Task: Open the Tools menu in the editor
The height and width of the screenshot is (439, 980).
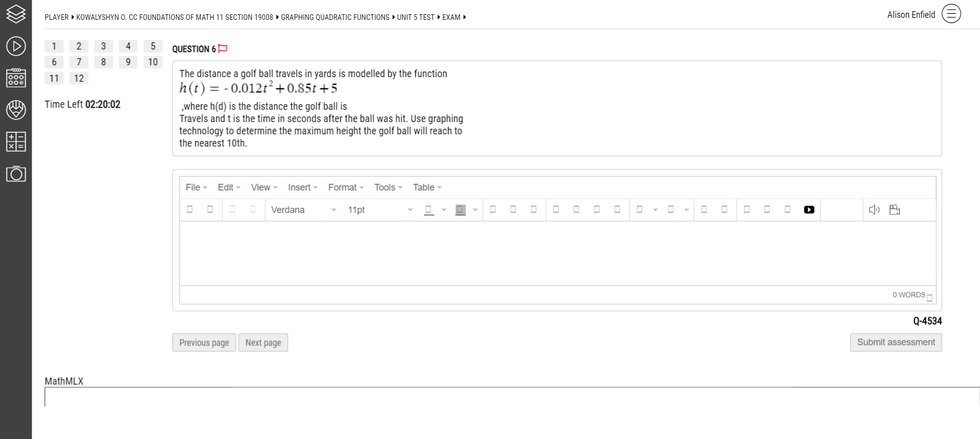Action: 388,187
